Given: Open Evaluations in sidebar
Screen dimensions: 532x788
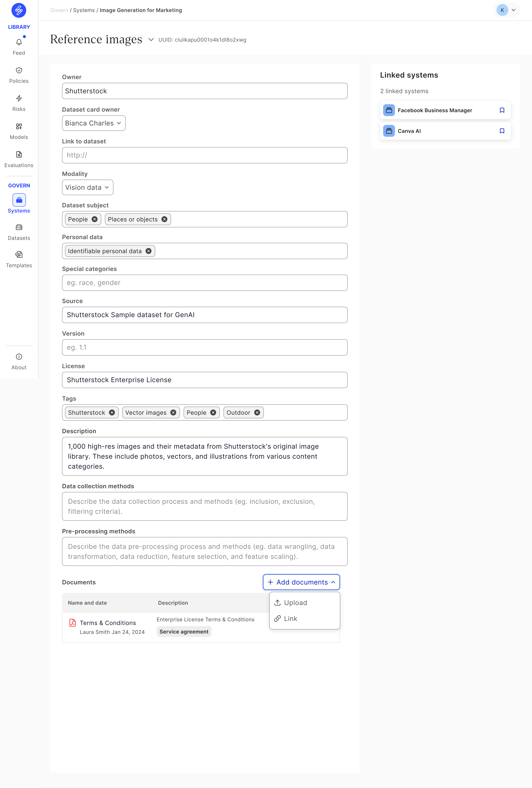Looking at the screenshot, I should coord(19,159).
